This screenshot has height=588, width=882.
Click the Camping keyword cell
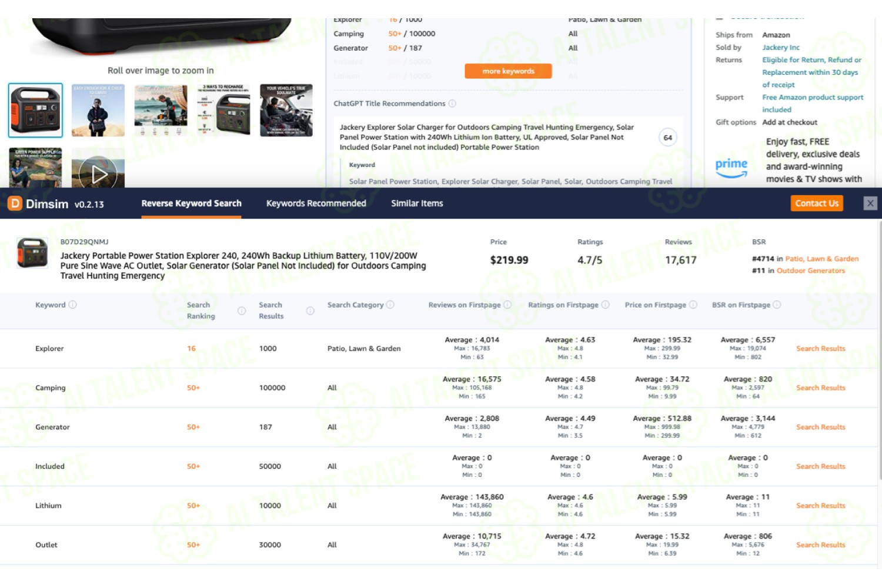[x=51, y=388]
